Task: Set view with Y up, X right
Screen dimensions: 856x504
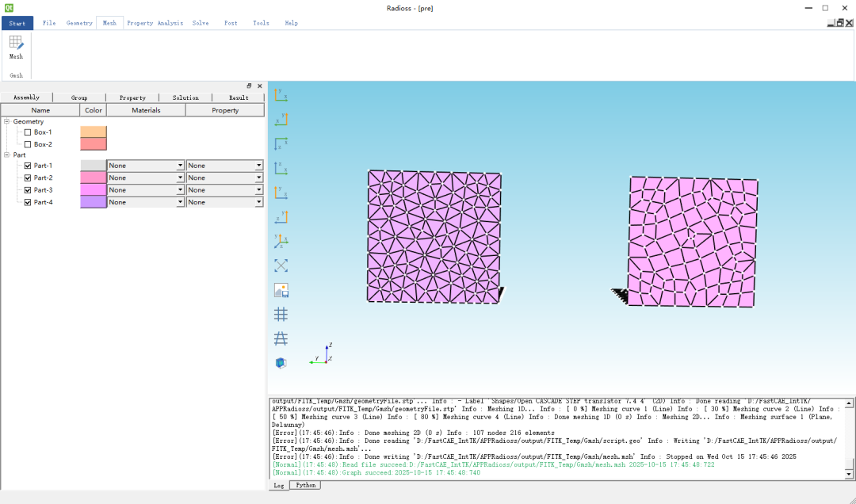Action: pos(281,95)
